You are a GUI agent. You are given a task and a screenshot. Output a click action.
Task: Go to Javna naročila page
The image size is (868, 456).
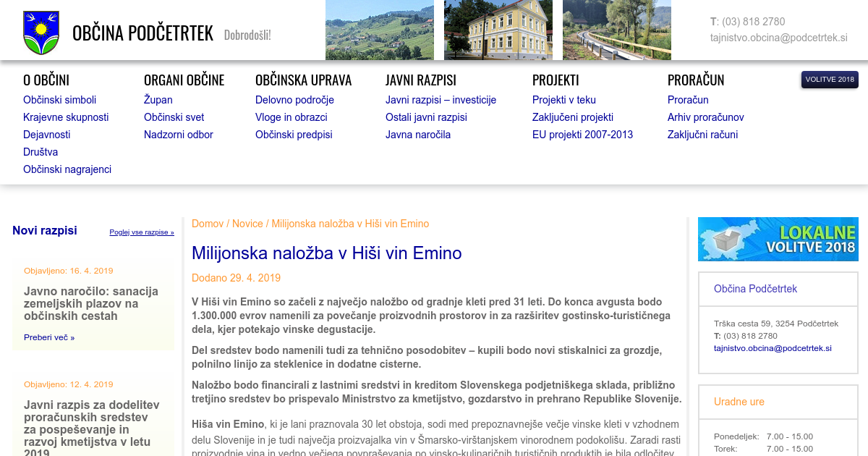pos(417,135)
